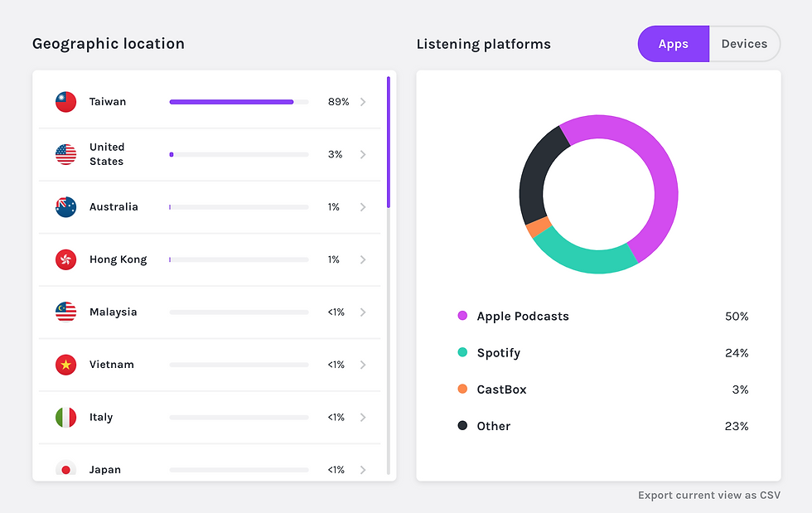Click the geographic list scrollbar thumb
This screenshot has width=812, height=513.
(x=389, y=143)
